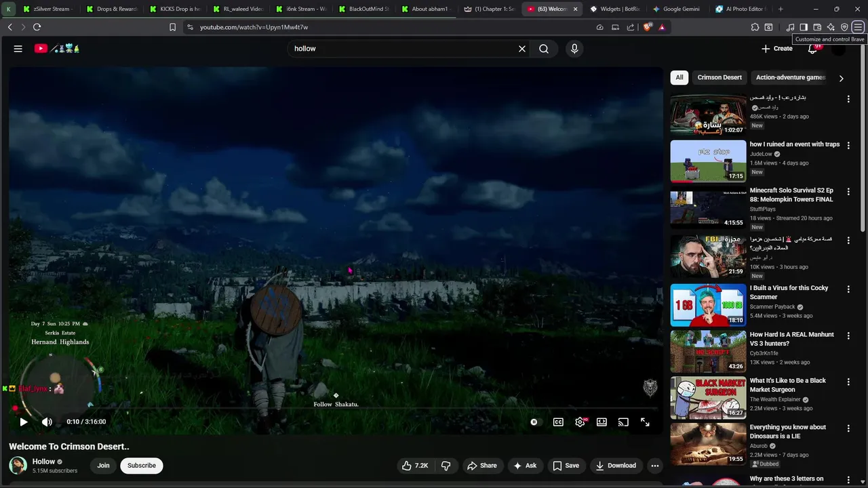The image size is (868, 488).
Task: Toggle autoplay switch in player
Action: pos(534,422)
